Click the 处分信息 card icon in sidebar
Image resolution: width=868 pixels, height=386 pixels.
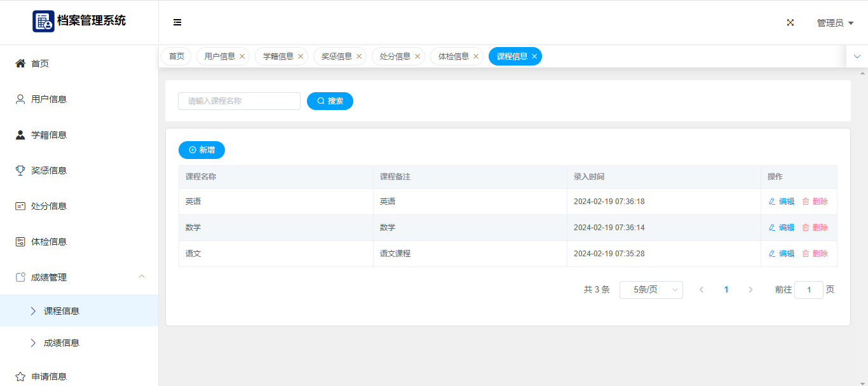[x=20, y=206]
